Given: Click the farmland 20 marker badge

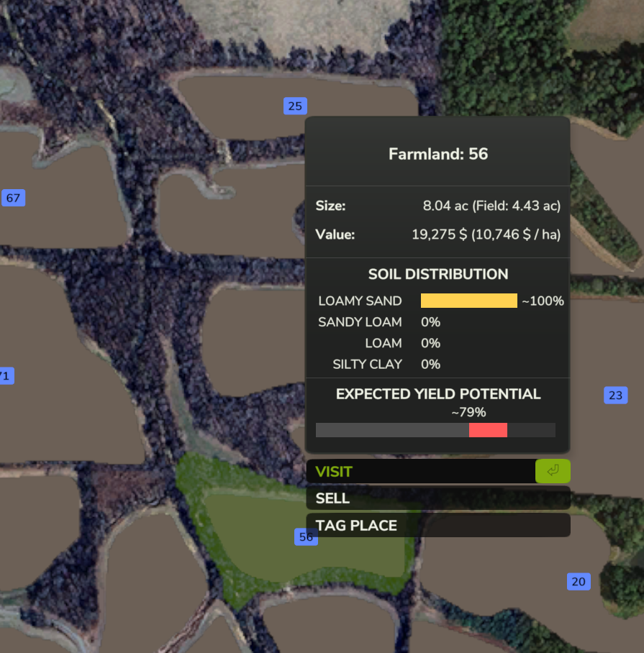Looking at the screenshot, I should tap(579, 582).
